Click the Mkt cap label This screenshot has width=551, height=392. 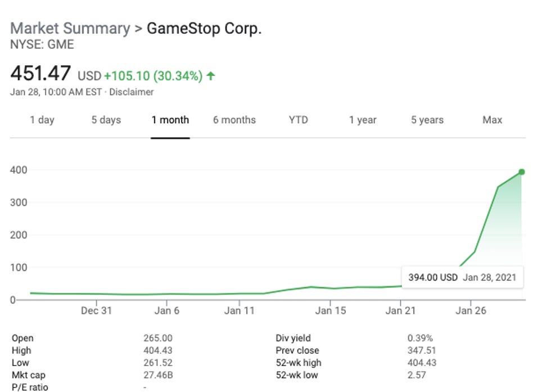tap(29, 375)
